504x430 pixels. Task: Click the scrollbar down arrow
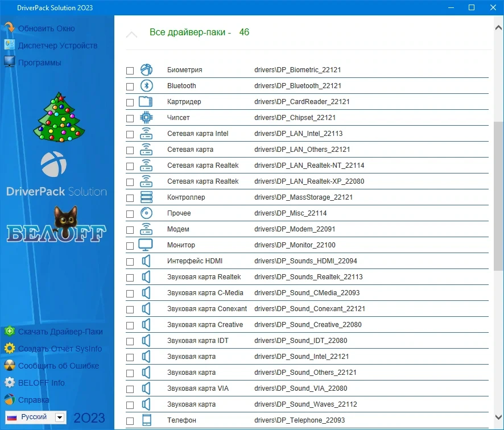[x=498, y=417]
